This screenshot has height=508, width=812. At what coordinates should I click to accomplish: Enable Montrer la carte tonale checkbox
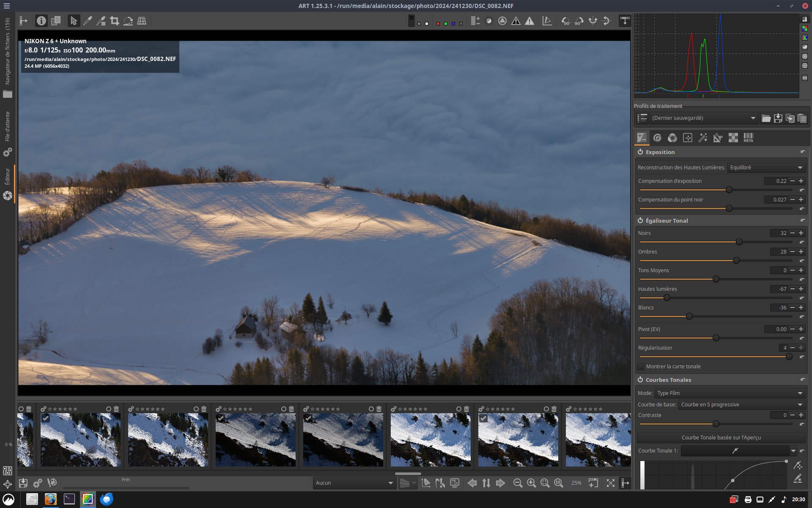641,367
